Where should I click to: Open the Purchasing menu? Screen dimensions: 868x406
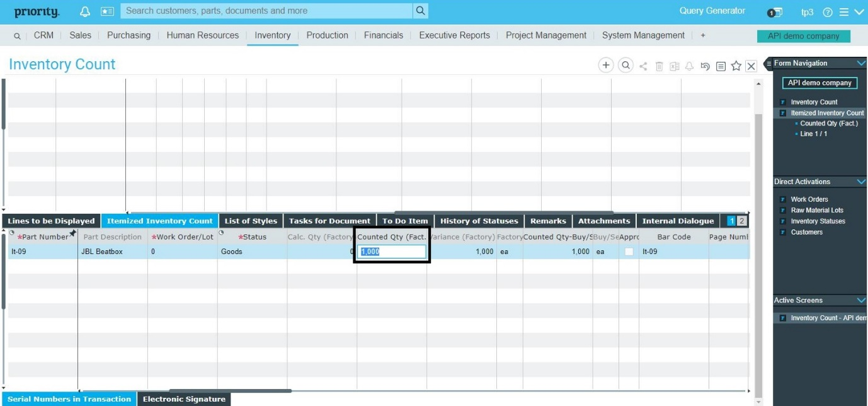128,35
